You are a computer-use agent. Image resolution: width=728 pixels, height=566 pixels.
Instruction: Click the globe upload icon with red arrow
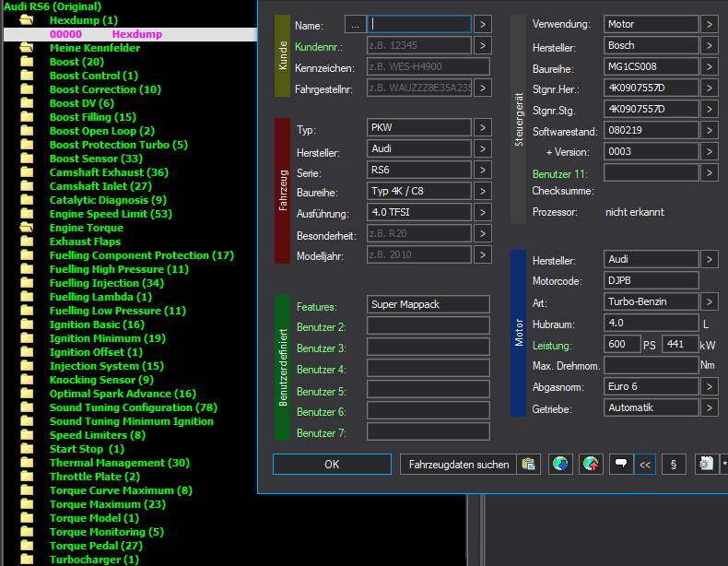591,464
